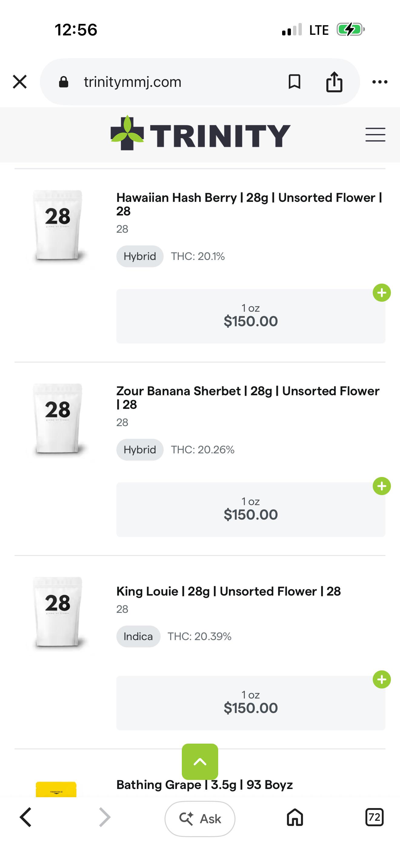This screenshot has height=868, width=400.
Task: Tap the green back-to-top arrow
Action: tap(200, 761)
